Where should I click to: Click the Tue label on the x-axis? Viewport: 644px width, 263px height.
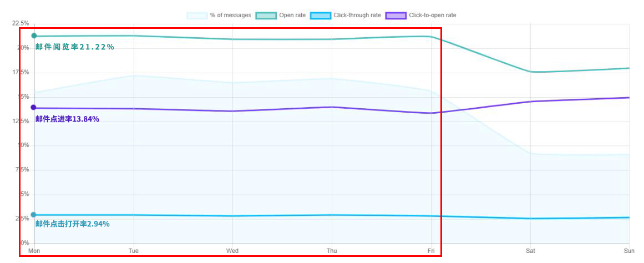pyautogui.click(x=133, y=251)
